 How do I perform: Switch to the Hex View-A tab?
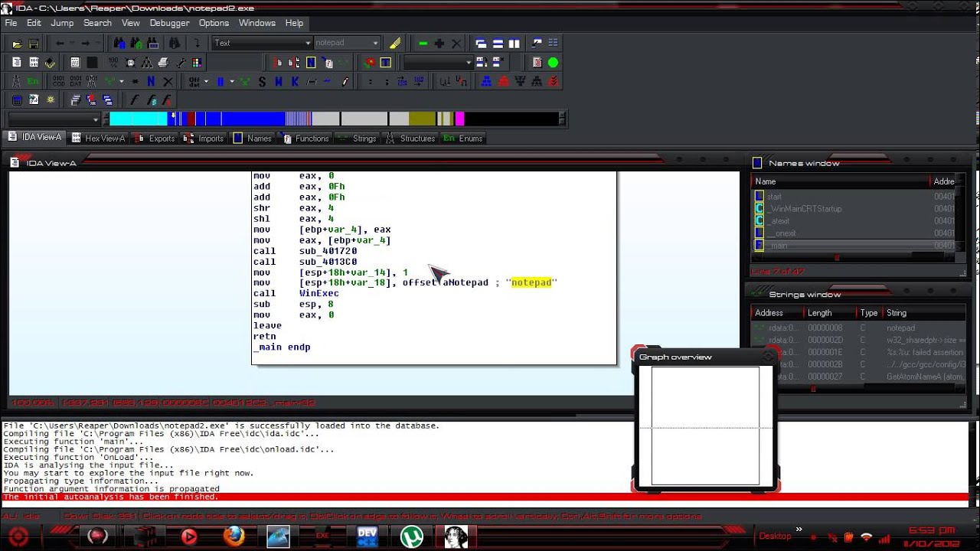click(x=98, y=139)
